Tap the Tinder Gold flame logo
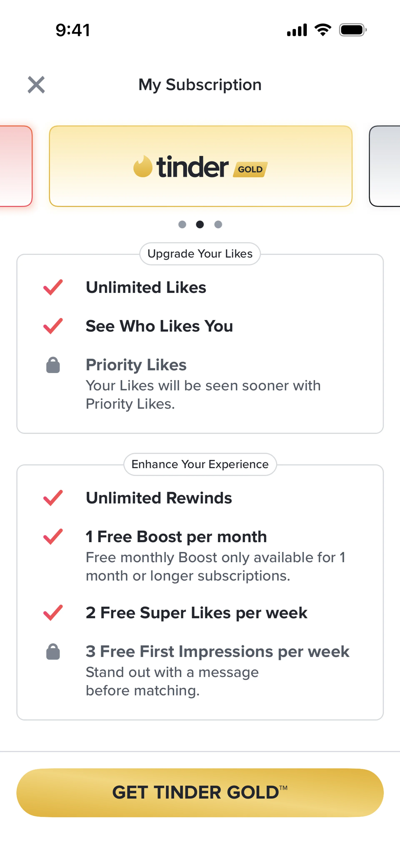 143,166
